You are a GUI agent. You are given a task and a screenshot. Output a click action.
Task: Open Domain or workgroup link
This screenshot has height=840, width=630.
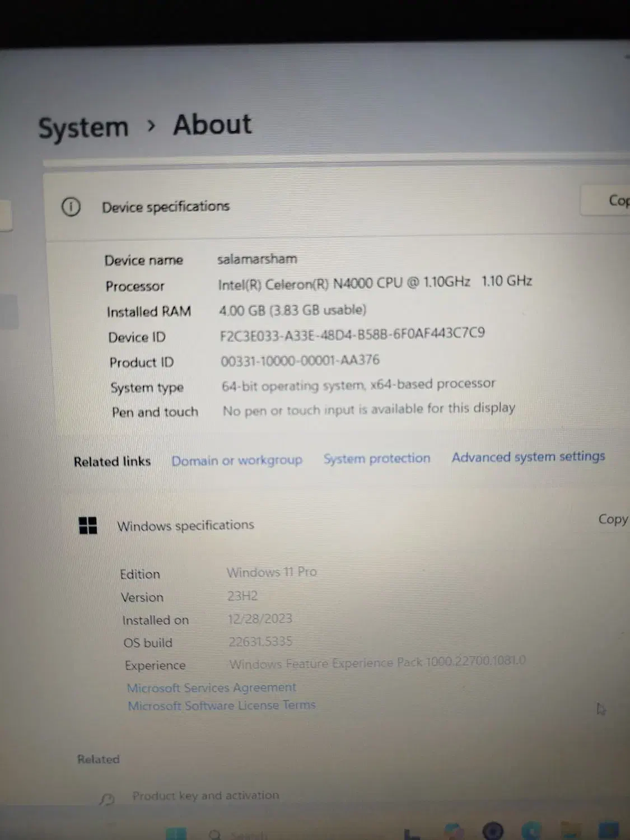[x=237, y=460]
